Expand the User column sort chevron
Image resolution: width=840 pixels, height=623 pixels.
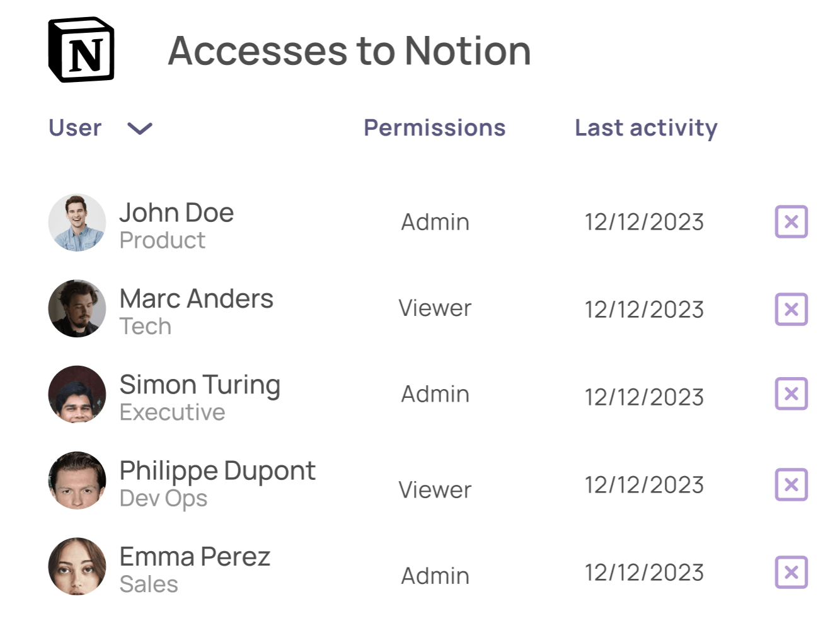[139, 129]
